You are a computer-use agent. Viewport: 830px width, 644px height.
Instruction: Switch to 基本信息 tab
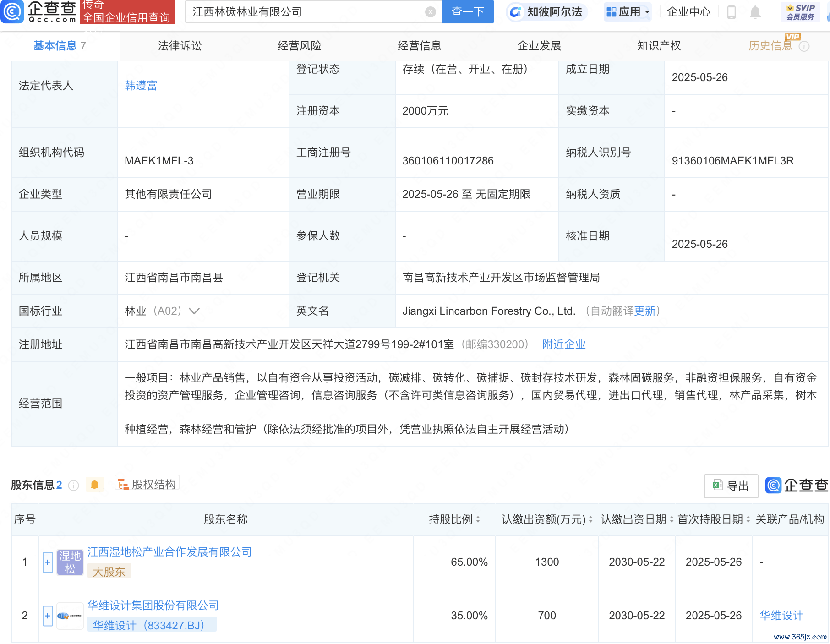pyautogui.click(x=60, y=46)
